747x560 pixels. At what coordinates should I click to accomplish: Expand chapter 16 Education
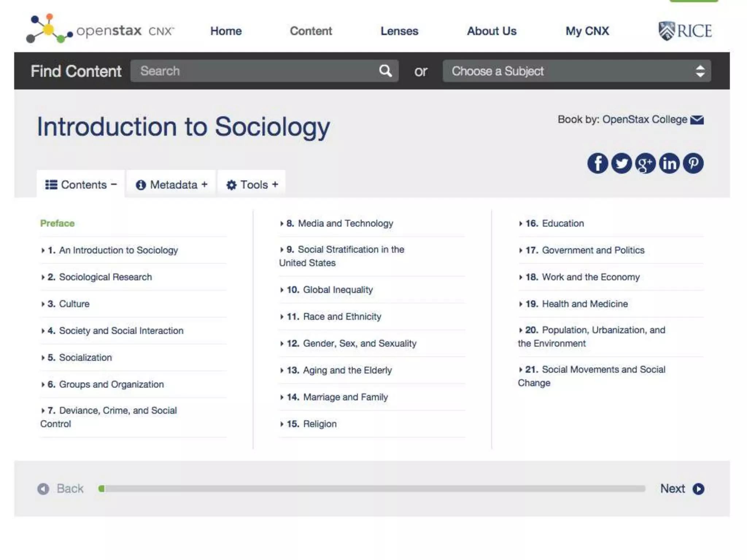tap(551, 223)
